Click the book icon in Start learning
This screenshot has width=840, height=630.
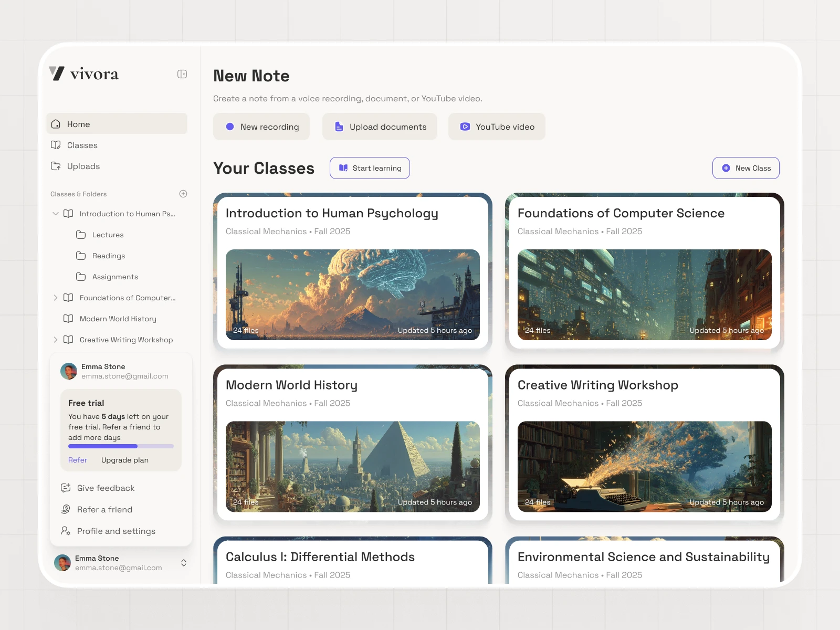[x=343, y=168]
